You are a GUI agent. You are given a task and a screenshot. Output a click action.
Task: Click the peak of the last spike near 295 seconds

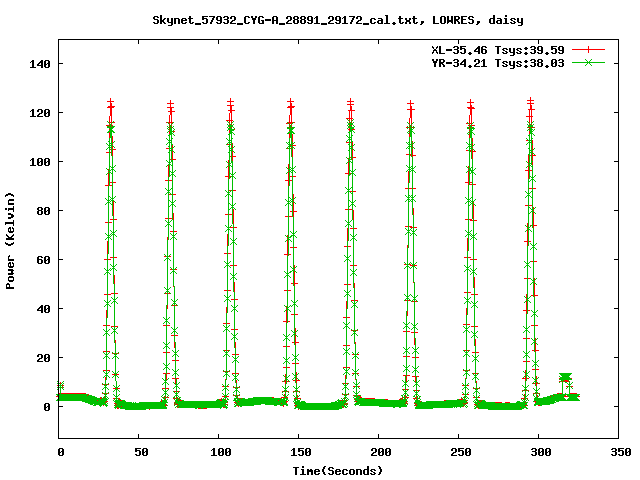530,101
